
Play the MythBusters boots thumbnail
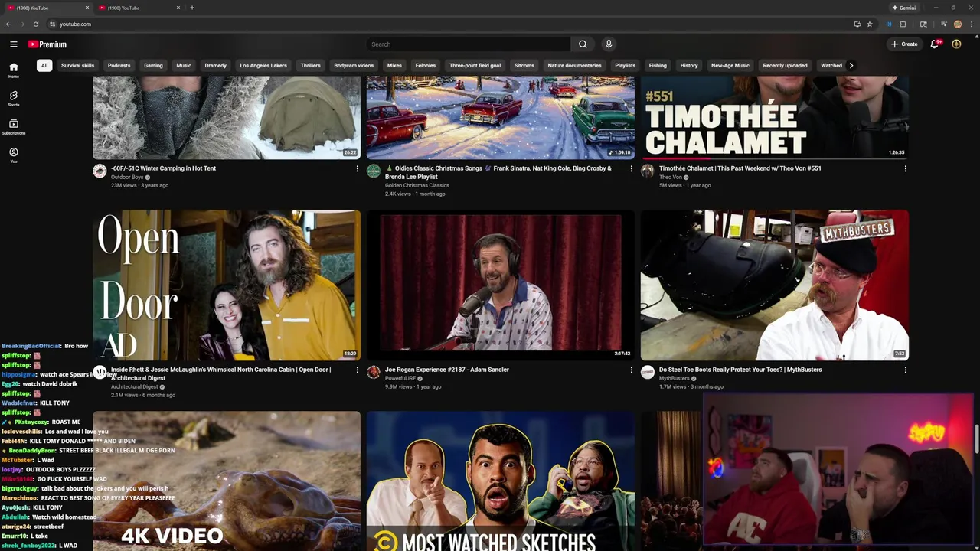(775, 285)
